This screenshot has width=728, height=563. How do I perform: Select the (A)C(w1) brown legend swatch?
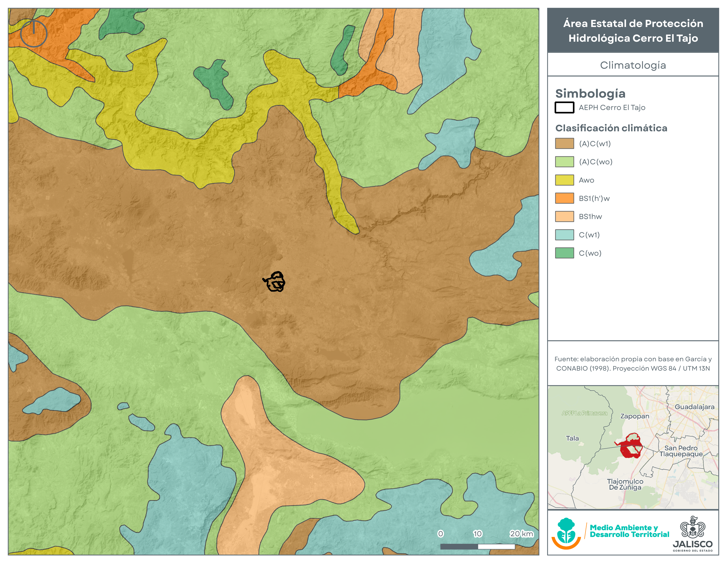click(x=564, y=144)
